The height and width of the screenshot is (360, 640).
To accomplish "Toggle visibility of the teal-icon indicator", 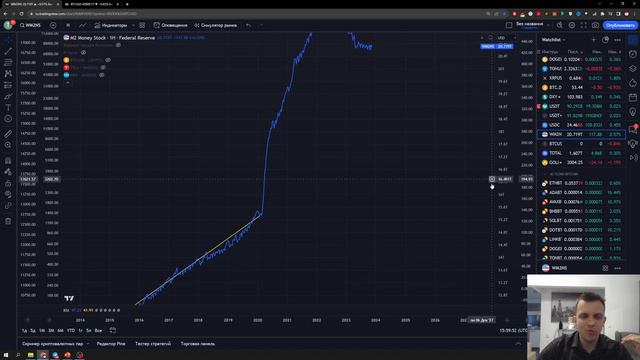I will pyautogui.click(x=102, y=75).
